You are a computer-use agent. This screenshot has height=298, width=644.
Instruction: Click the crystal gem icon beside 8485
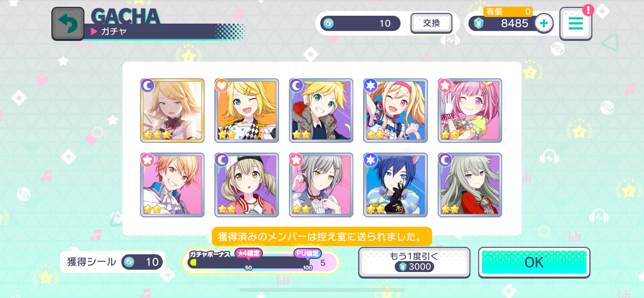479,23
